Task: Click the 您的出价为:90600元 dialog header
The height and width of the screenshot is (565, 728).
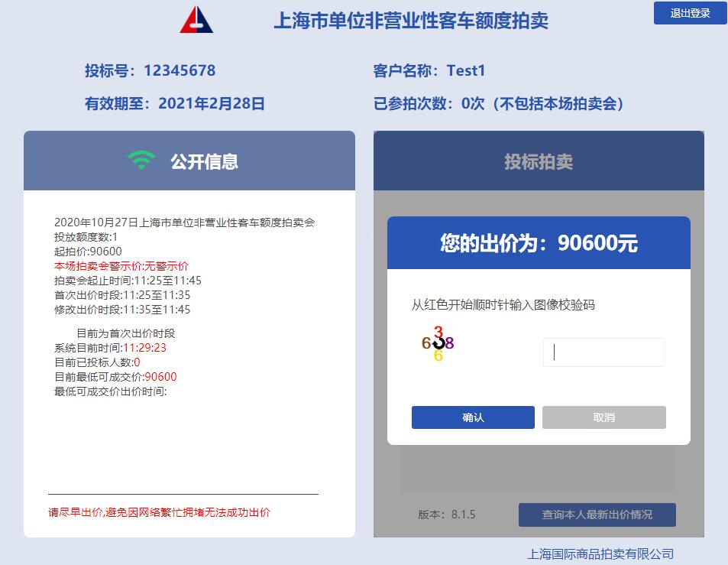Action: point(539,242)
